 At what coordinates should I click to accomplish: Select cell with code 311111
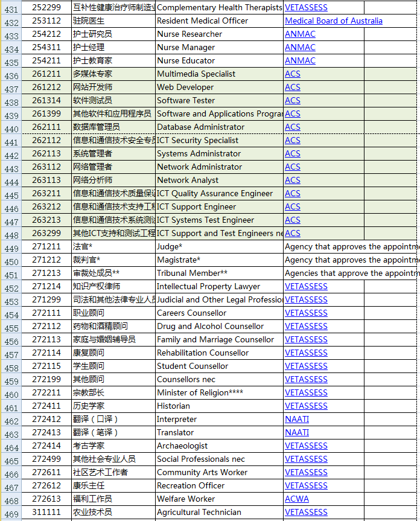pos(46,513)
